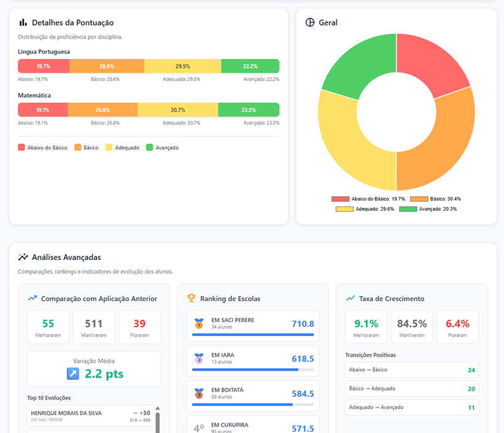This screenshot has height=433, width=504.
Task: Click the silver medal icon for EM IARA
Action: point(199,358)
